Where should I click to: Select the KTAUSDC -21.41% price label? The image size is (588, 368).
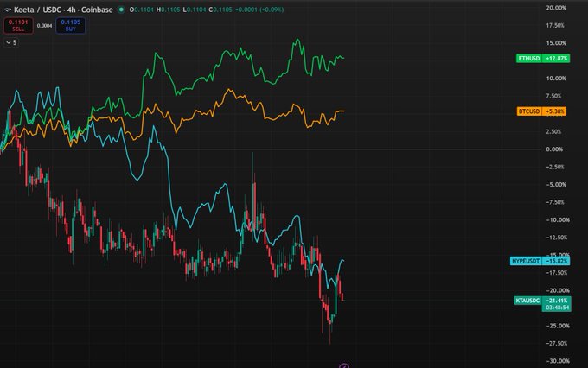tap(542, 301)
